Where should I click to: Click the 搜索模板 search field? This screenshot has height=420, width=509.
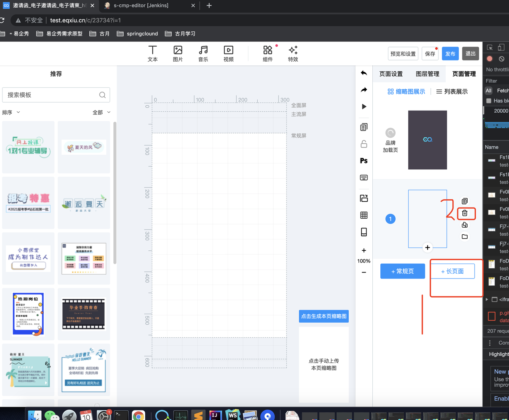(x=52, y=95)
